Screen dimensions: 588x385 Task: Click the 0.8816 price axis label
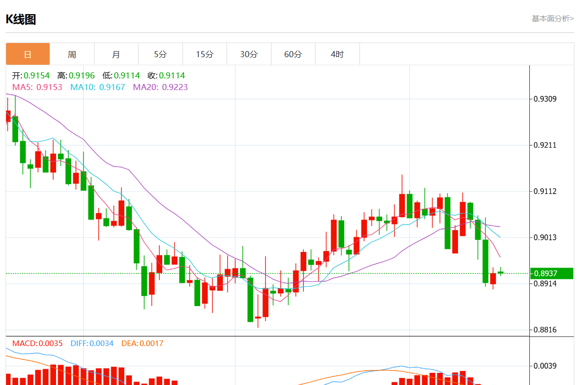coord(545,330)
